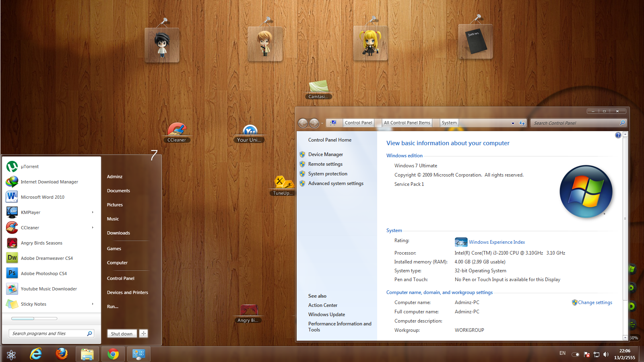The height and width of the screenshot is (362, 644).
Task: Click the EN language indicator
Action: coord(562,353)
